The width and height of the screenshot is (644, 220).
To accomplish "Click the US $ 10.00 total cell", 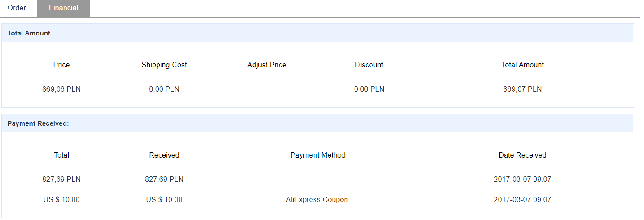I will (61, 199).
